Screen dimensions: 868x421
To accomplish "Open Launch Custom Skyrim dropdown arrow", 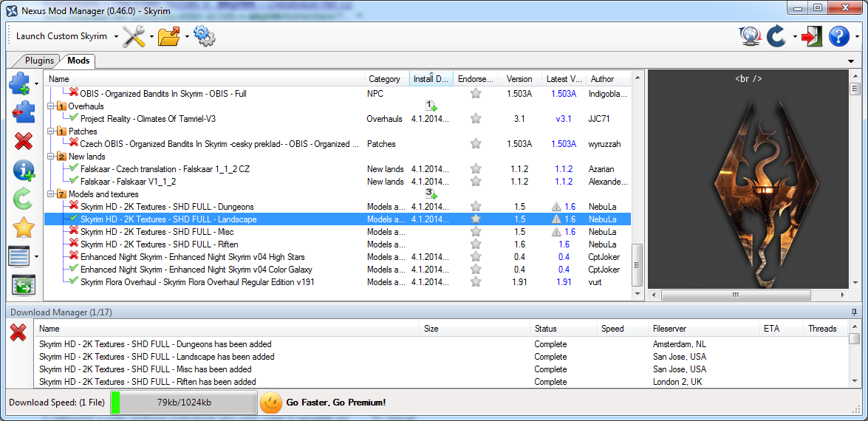I will tap(116, 36).
